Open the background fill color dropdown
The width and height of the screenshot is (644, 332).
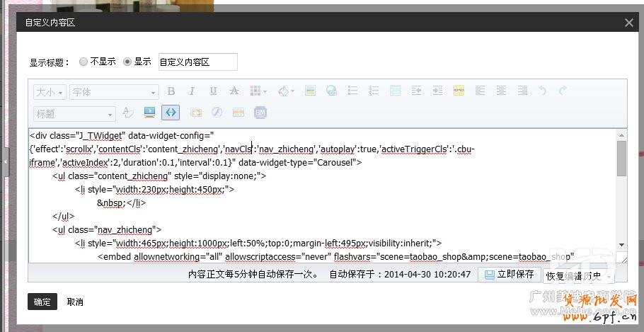pos(286,91)
